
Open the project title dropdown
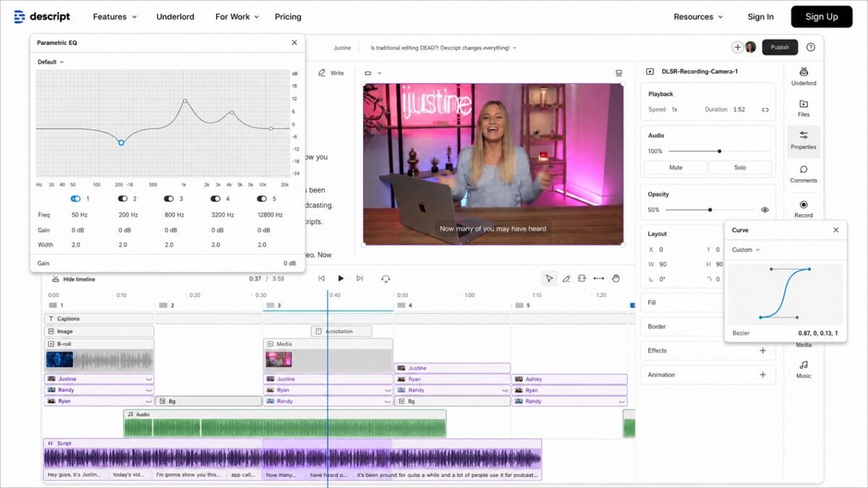pos(444,48)
